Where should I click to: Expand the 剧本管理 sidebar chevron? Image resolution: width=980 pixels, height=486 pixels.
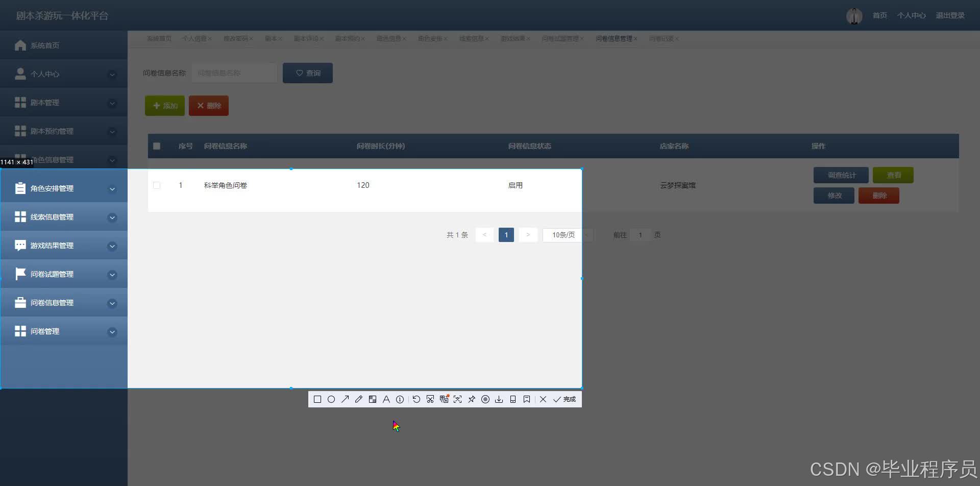112,103
